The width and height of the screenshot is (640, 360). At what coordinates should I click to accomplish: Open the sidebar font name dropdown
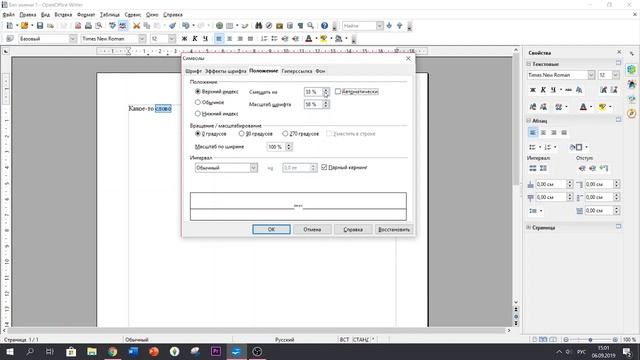pyautogui.click(x=591, y=75)
